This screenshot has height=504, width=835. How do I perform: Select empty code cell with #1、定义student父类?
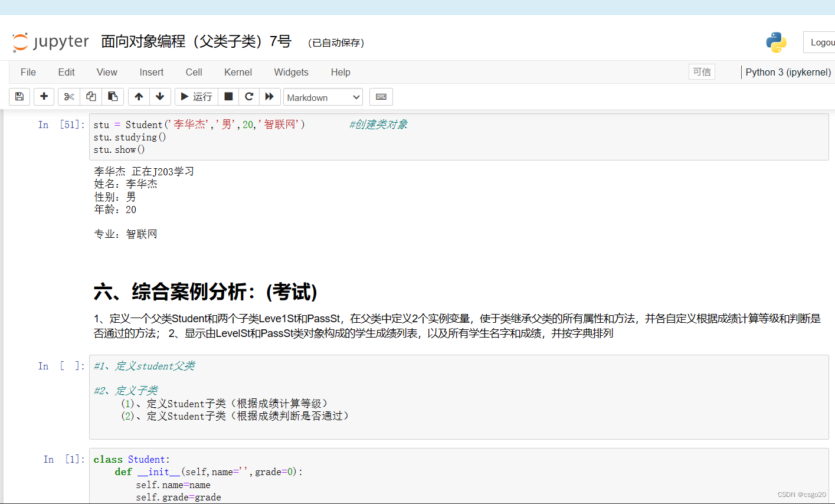[x=459, y=397]
